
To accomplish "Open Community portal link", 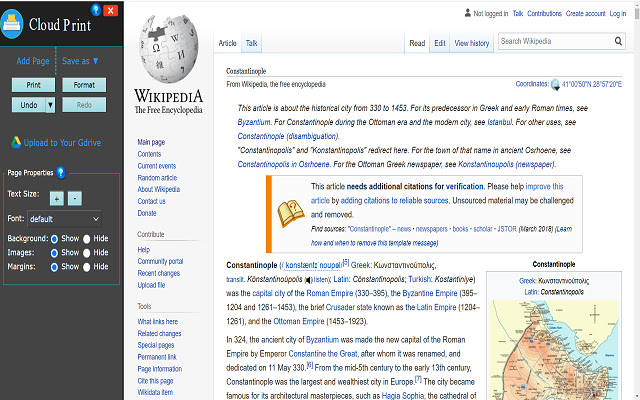I will (160, 261).
